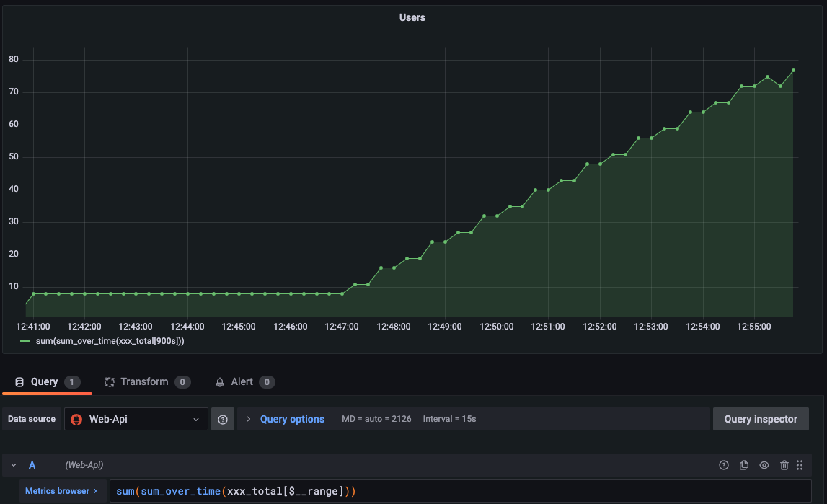Open query A help icon
Viewport: 827px width, 504px height.
coord(724,465)
